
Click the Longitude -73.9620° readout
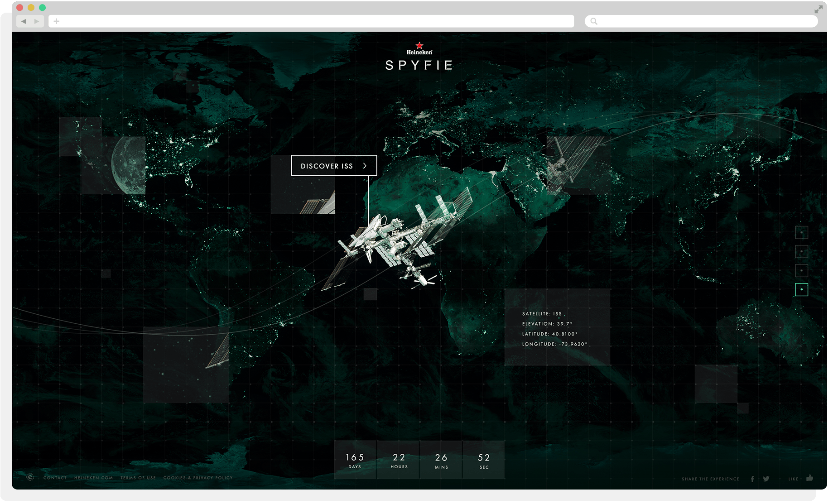coord(554,344)
